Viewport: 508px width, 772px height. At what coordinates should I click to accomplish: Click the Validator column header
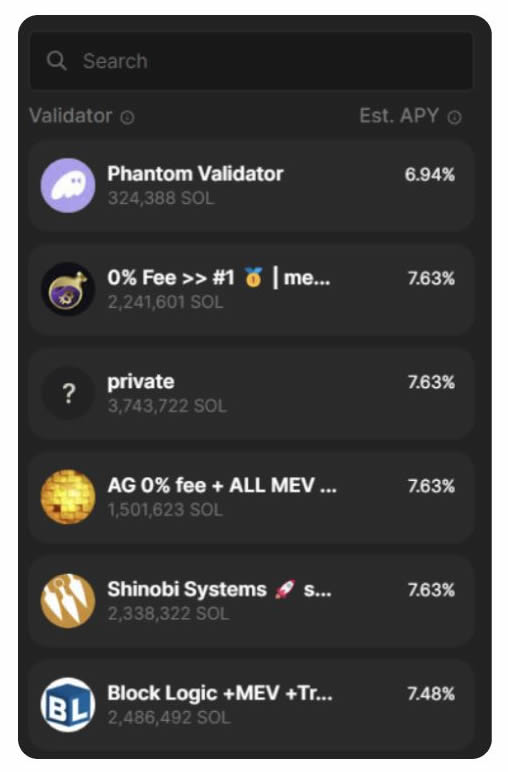click(x=70, y=116)
